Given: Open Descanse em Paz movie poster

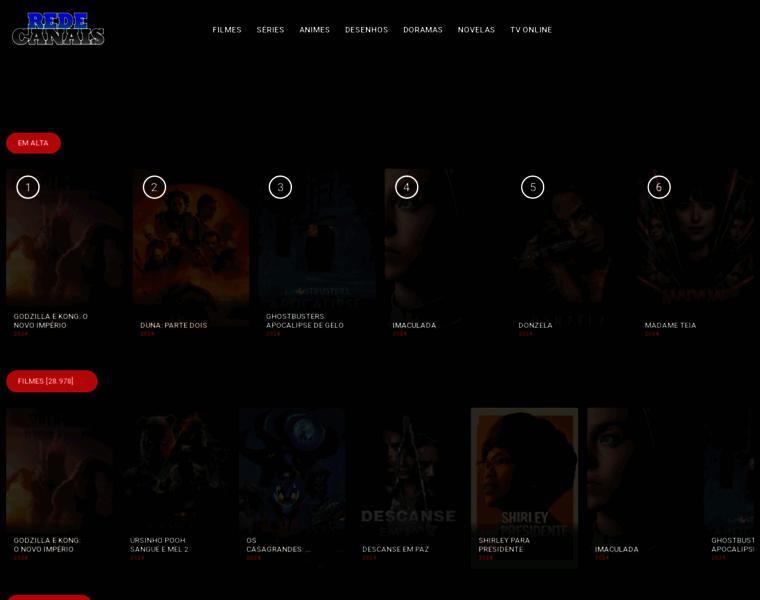Looking at the screenshot, I should pos(408,487).
